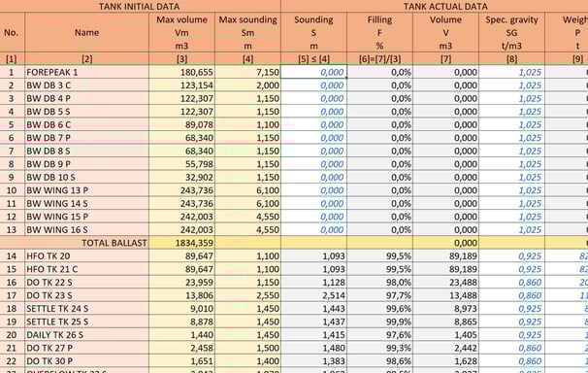Select specific gravity cell for DO TK 22 S

click(512, 283)
